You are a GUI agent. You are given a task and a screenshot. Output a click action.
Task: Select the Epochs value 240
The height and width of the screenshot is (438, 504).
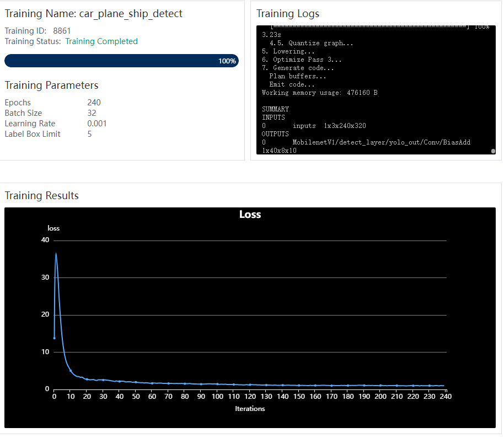point(94,103)
